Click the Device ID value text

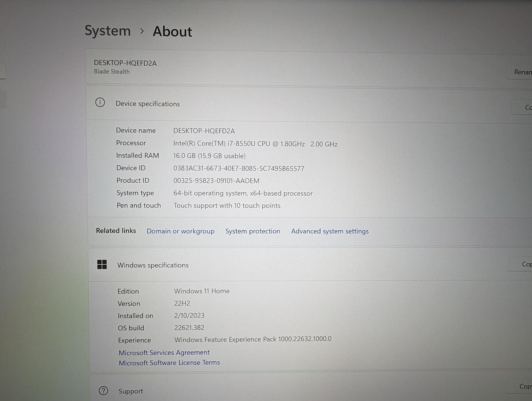click(239, 169)
